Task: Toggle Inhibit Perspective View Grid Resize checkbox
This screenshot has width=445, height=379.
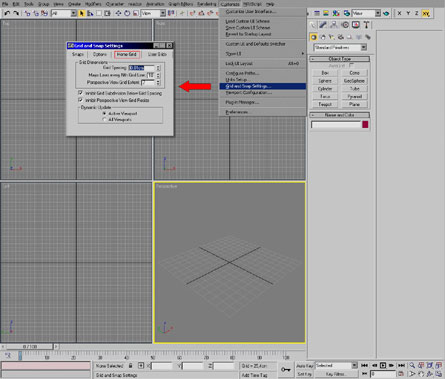Action: tap(80, 100)
